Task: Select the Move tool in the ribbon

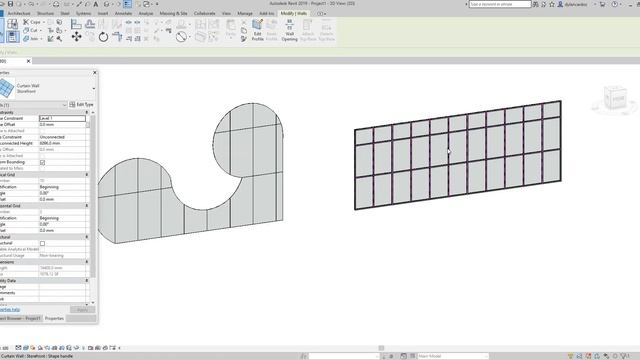Action: pyautogui.click(x=76, y=37)
